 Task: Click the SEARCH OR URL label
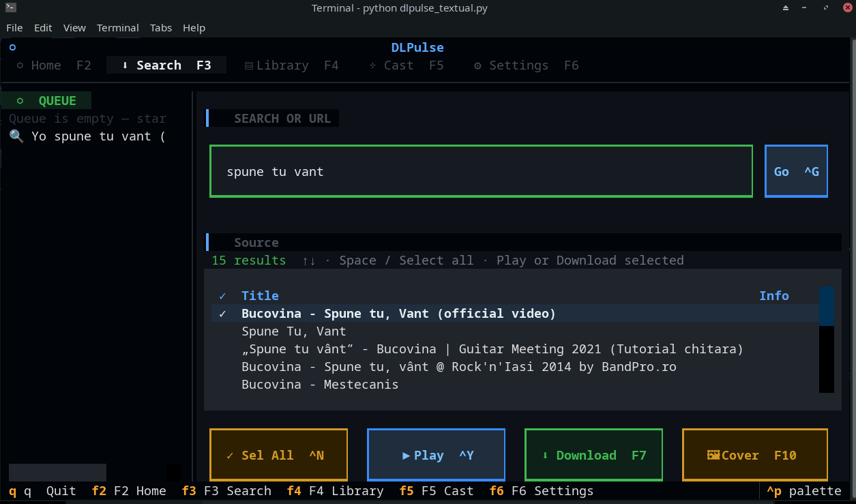pos(282,119)
